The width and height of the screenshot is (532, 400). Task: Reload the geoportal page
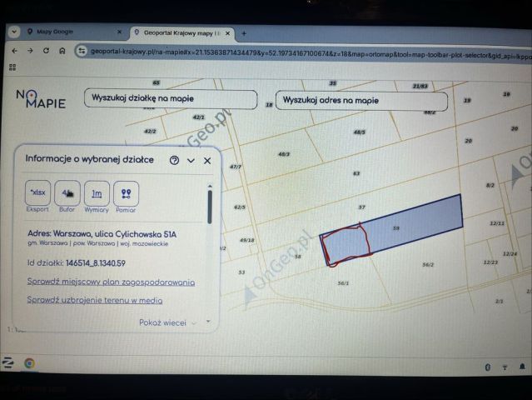pyautogui.click(x=46, y=51)
